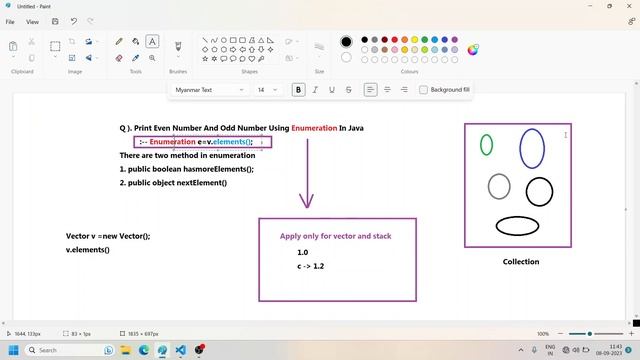640x360 pixels.
Task: Select the Pencil tool
Action: tap(119, 41)
